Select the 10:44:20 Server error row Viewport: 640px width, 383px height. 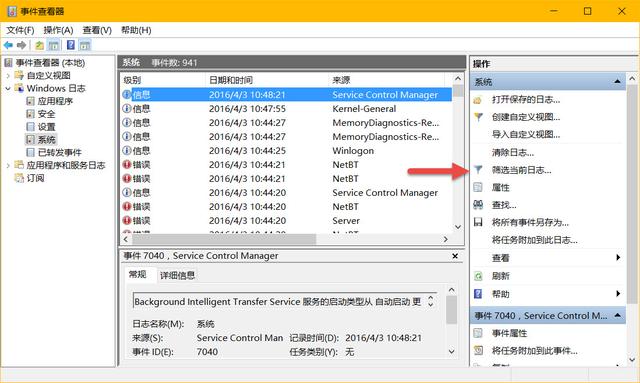[287, 220]
